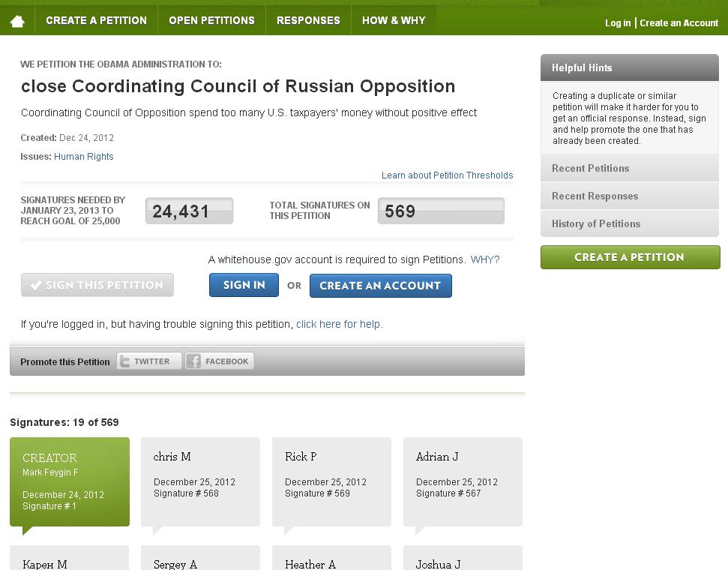Click the Promote this Petition label
Screen dimensions: 728x570
pos(65,362)
